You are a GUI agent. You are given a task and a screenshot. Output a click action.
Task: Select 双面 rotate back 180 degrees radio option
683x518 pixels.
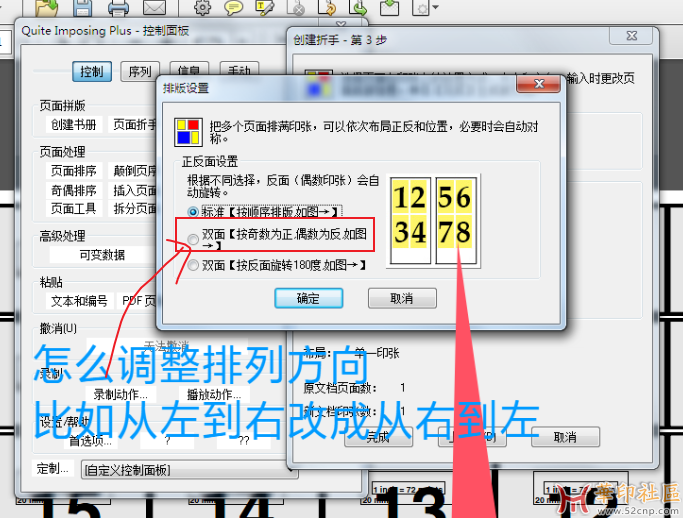[194, 265]
